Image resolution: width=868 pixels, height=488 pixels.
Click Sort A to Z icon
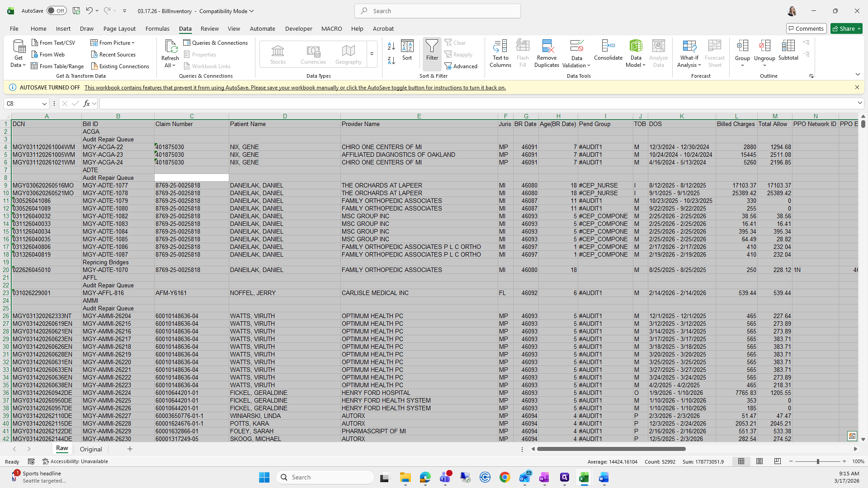tap(392, 46)
